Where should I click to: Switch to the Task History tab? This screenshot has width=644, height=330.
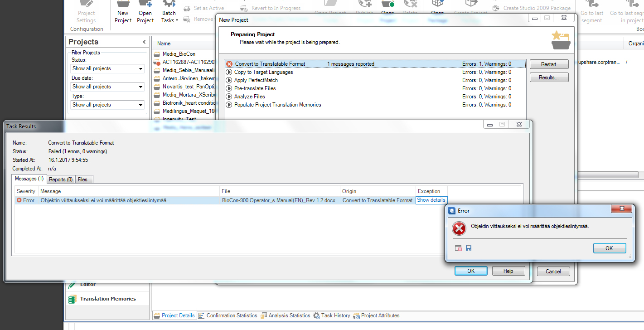pyautogui.click(x=332, y=315)
